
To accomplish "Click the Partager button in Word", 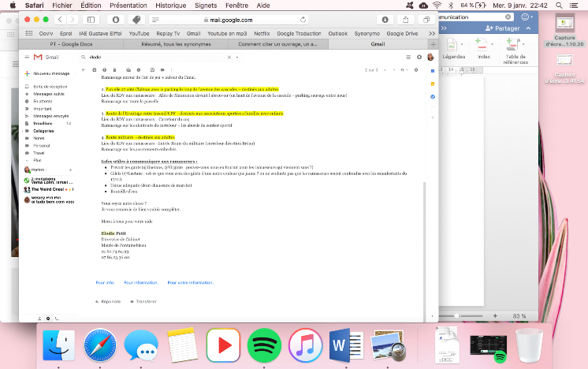I will pos(503,28).
